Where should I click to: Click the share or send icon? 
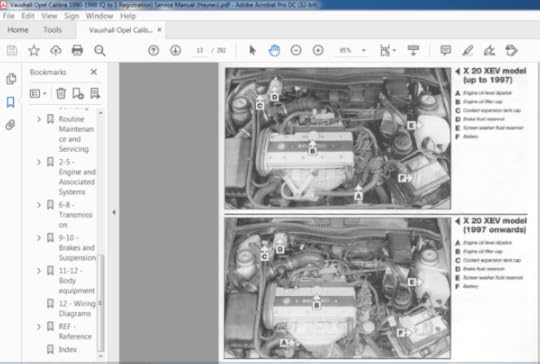pos(511,51)
